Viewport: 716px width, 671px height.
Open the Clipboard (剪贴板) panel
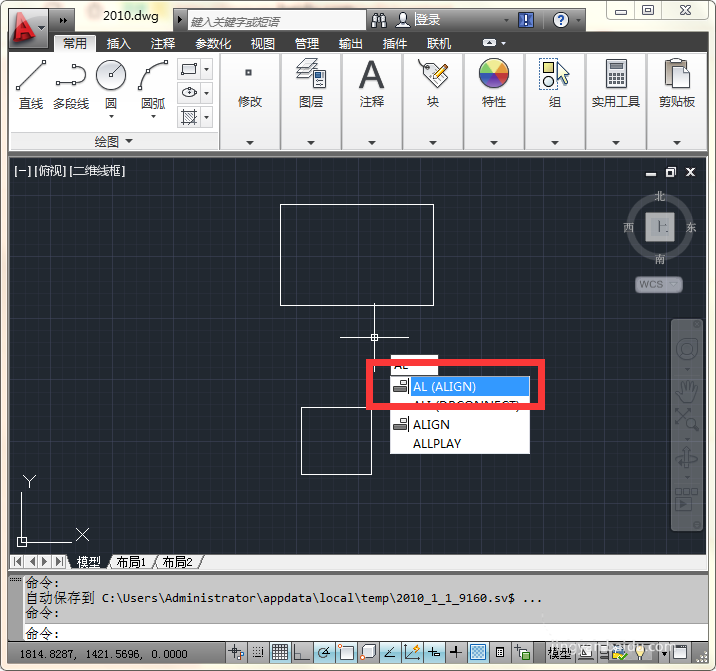(x=677, y=73)
